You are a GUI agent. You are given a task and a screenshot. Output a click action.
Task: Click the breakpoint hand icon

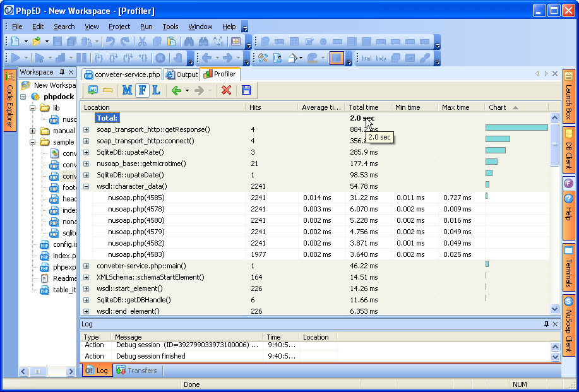(x=178, y=57)
